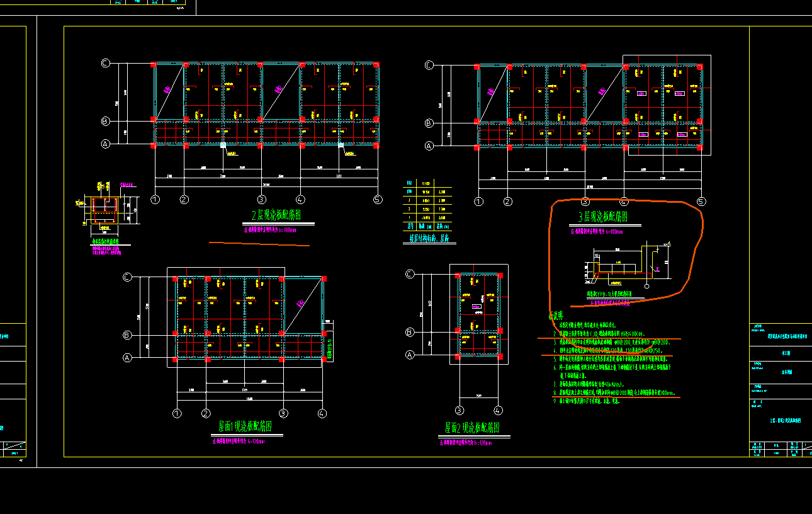Select axis bubble B of 3层 plan
The width and height of the screenshot is (812, 514).
(429, 123)
